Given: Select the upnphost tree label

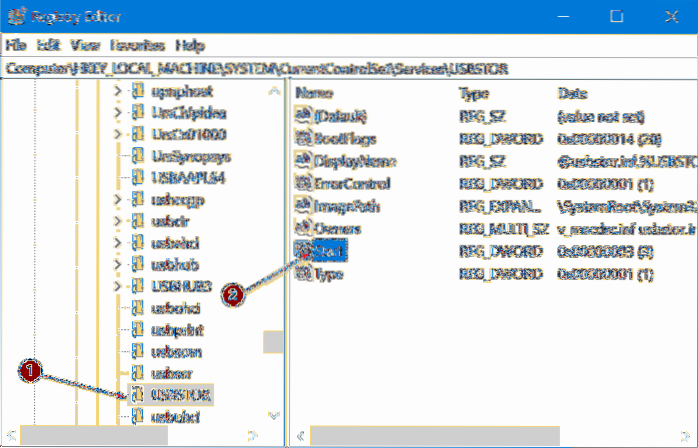Looking at the screenshot, I should pyautogui.click(x=183, y=91).
